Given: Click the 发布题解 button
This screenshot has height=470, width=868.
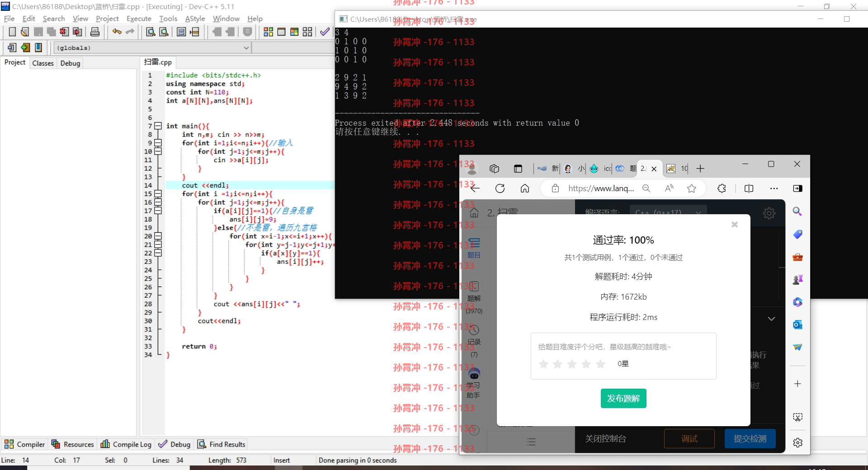Looking at the screenshot, I should click(623, 398).
